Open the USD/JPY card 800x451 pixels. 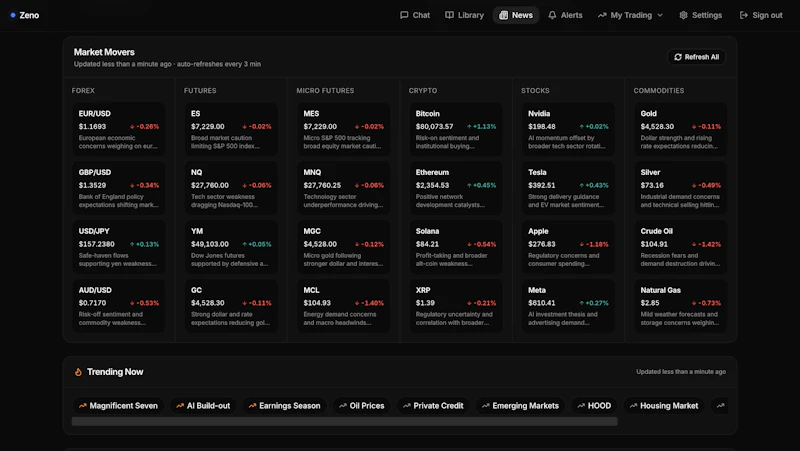click(119, 247)
